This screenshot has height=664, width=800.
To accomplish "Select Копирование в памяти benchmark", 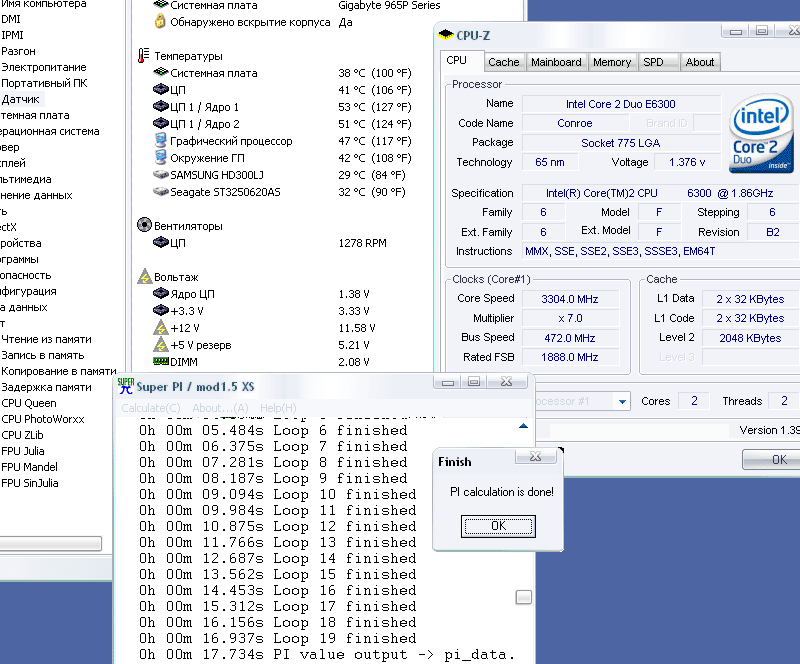I will 59,371.
